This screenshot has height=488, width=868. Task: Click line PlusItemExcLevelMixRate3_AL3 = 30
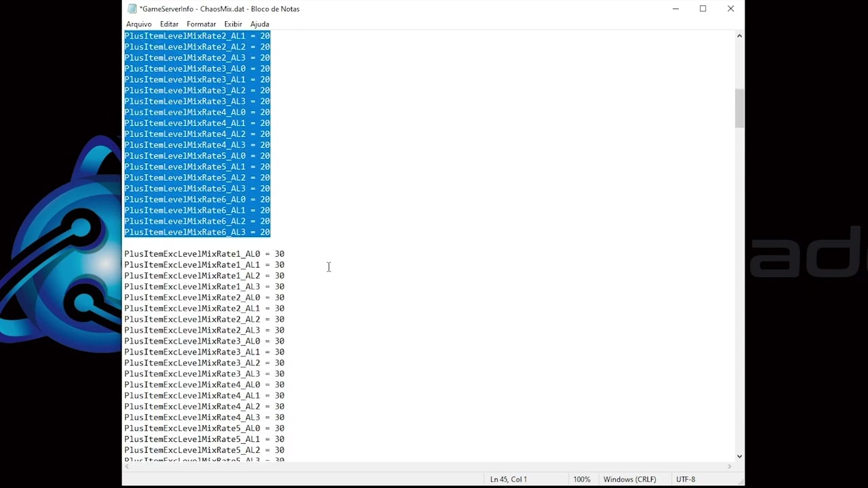pyautogui.click(x=204, y=373)
